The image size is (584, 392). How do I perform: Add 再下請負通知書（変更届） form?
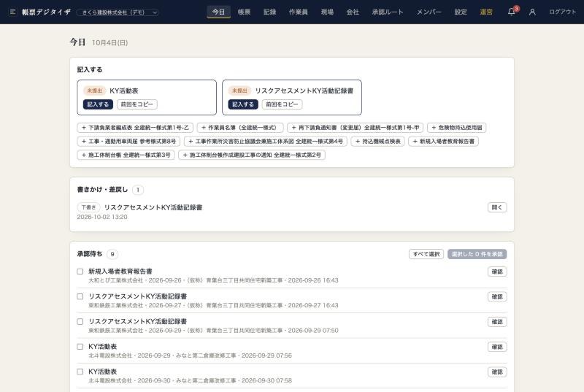pyautogui.click(x=355, y=128)
